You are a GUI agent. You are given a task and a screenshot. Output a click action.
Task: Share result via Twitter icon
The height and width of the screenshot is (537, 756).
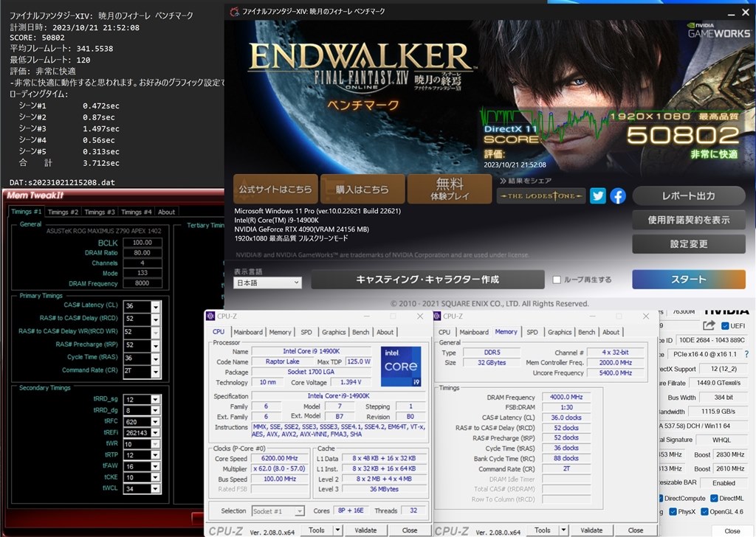[598, 196]
